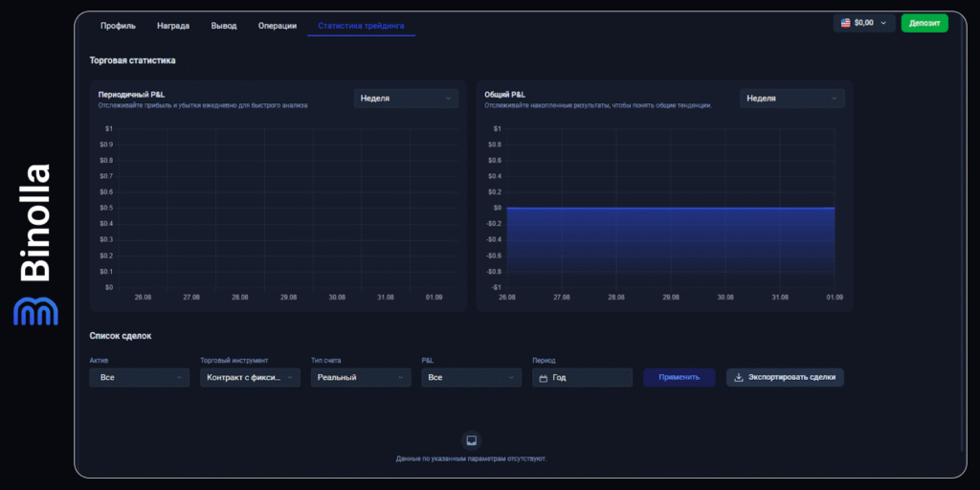Switch to the Профиль tab
This screenshot has height=490, width=980.
[118, 25]
